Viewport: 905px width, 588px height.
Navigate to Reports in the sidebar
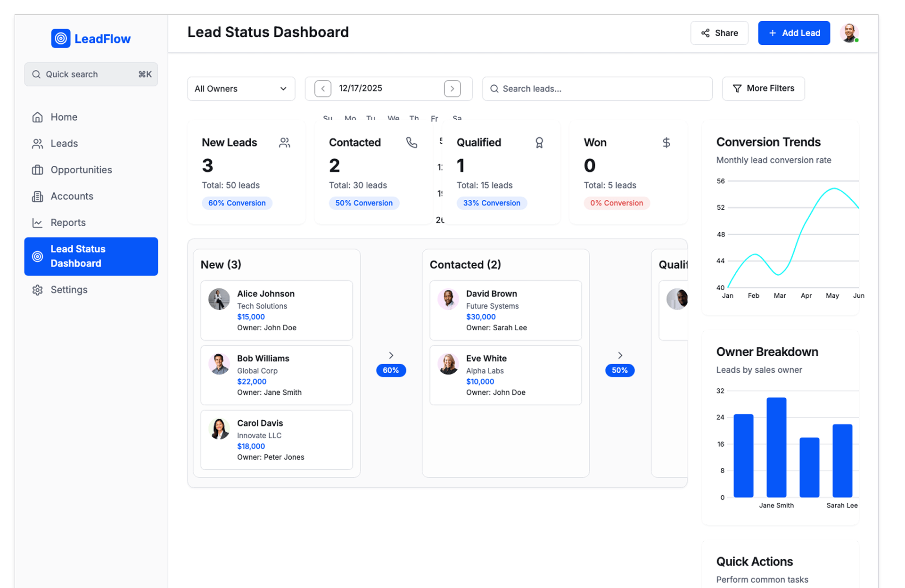68,222
